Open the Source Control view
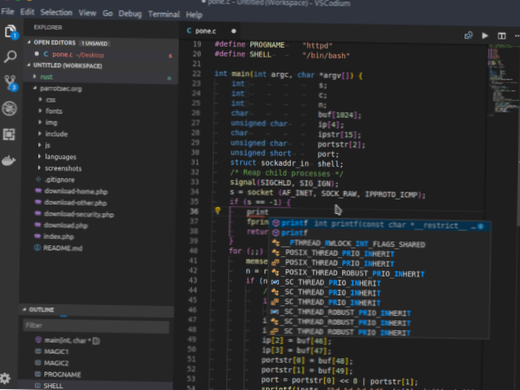Viewport: 520px width, 390px height. pyautogui.click(x=10, y=83)
